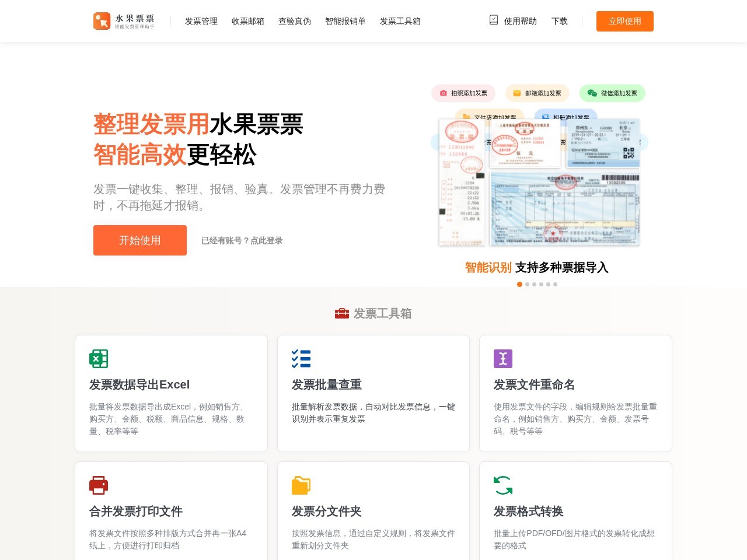Click the 微信添加发票 pill tag
This screenshot has height=560, width=747.
tap(612, 93)
